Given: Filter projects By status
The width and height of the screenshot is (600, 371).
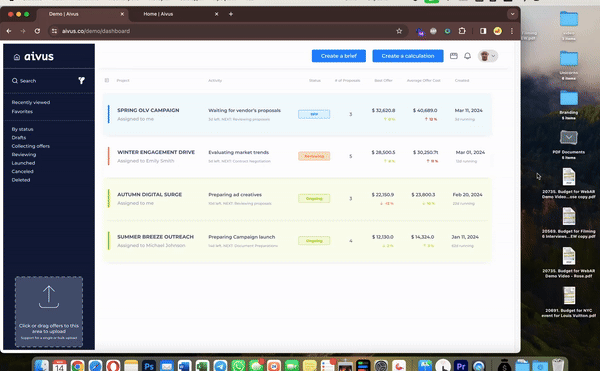Looking at the screenshot, I should coord(22,129).
